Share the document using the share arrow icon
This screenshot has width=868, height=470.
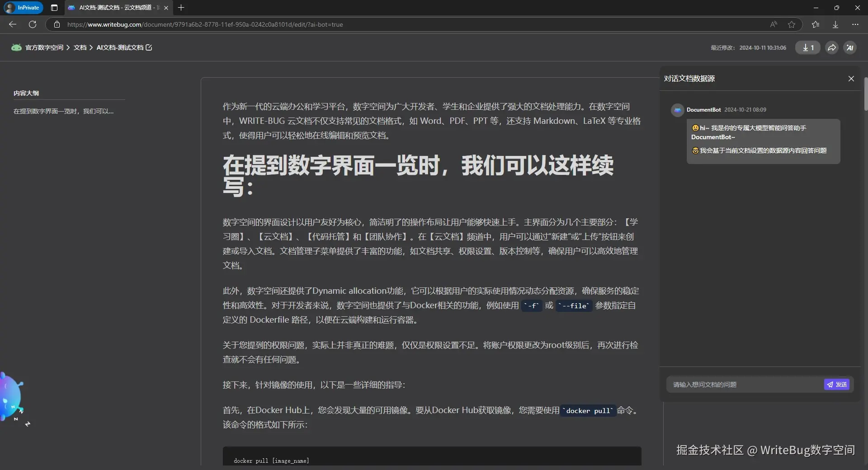(x=831, y=47)
